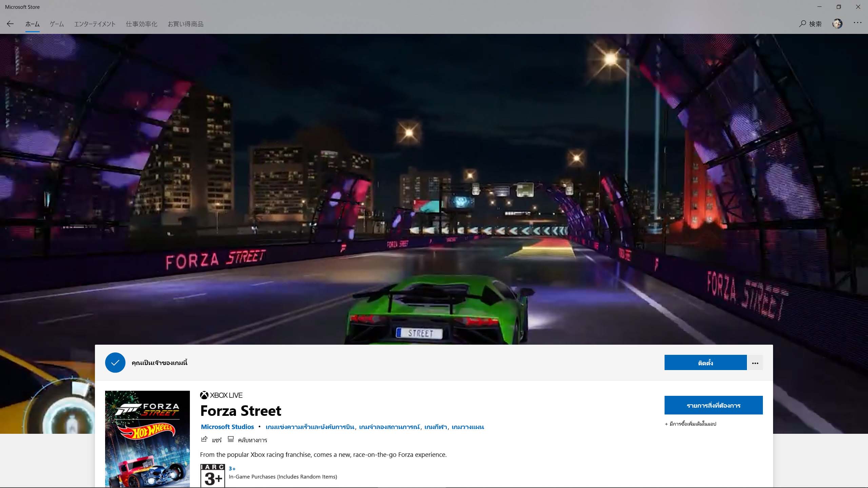Image resolution: width=868 pixels, height=488 pixels.
Task: Click the Forza Street Hot Wheels cover thumbnail
Action: pos(147,439)
